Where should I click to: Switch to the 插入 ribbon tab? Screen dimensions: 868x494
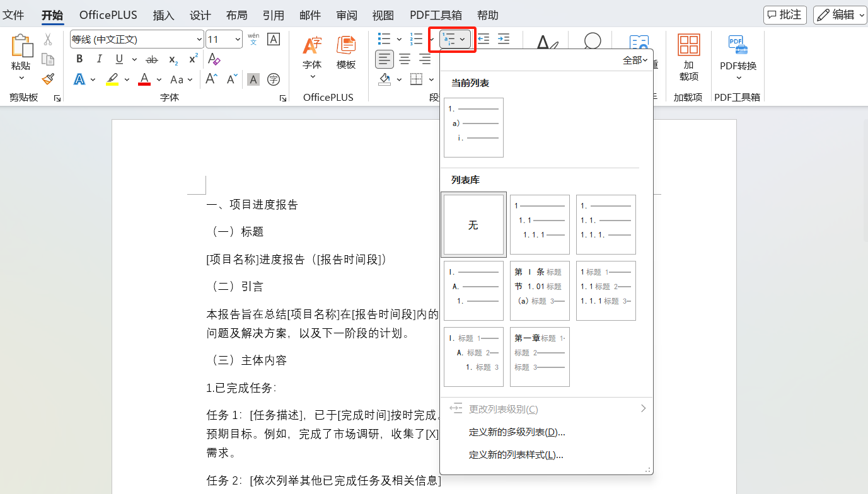tap(164, 15)
